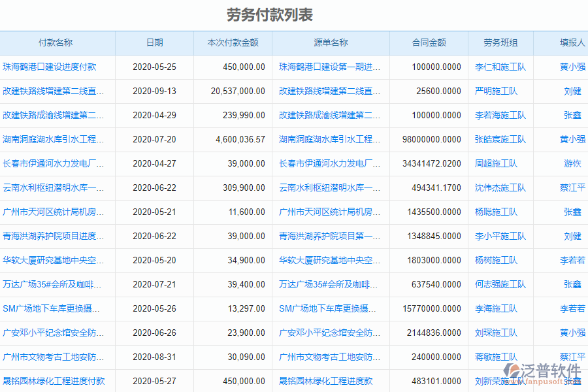Open labor team 李小平施工队
Viewport: 588px width, 392px height.
[500, 236]
